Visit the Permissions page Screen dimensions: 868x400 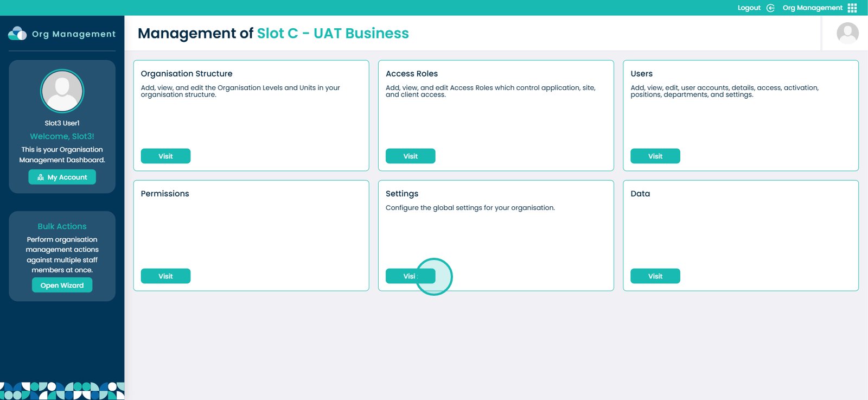pos(165,276)
